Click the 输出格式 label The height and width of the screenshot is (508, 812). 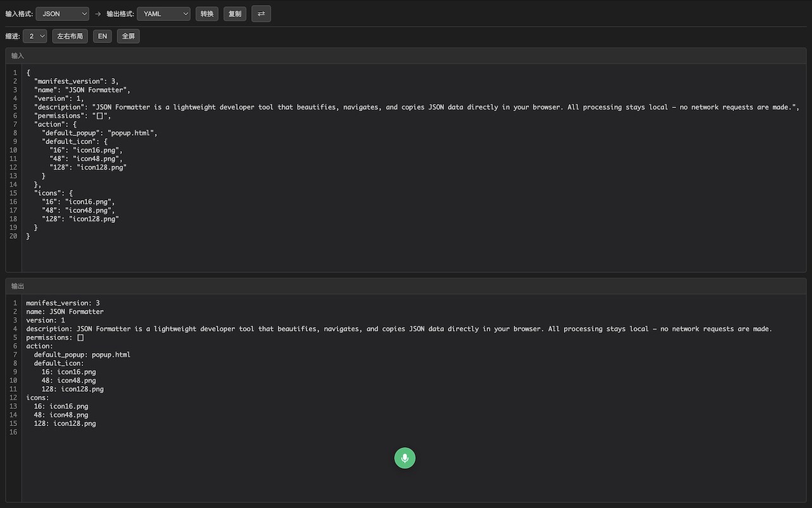[121, 13]
